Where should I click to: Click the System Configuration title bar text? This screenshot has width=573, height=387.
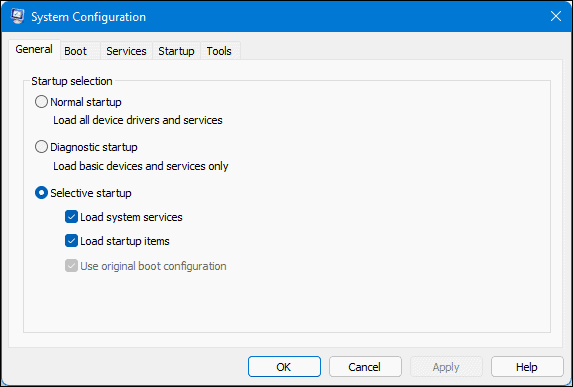click(88, 17)
